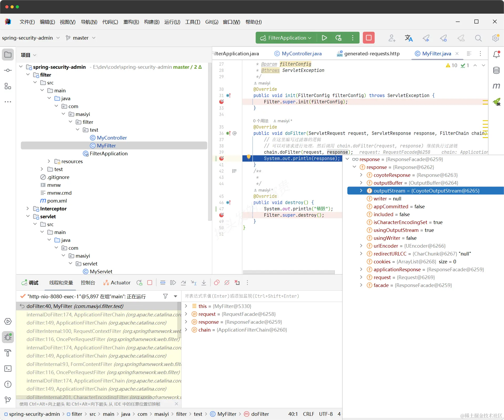Click the doFilter breadcrumb in status bar
Image resolution: width=504 pixels, height=420 pixels.
pyautogui.click(x=257, y=414)
